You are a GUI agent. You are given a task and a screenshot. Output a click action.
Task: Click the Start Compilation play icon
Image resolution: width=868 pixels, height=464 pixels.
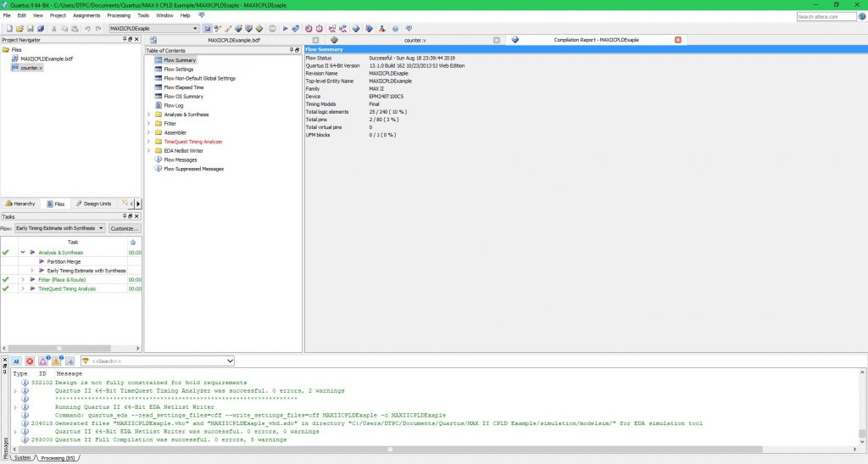[285, 29]
